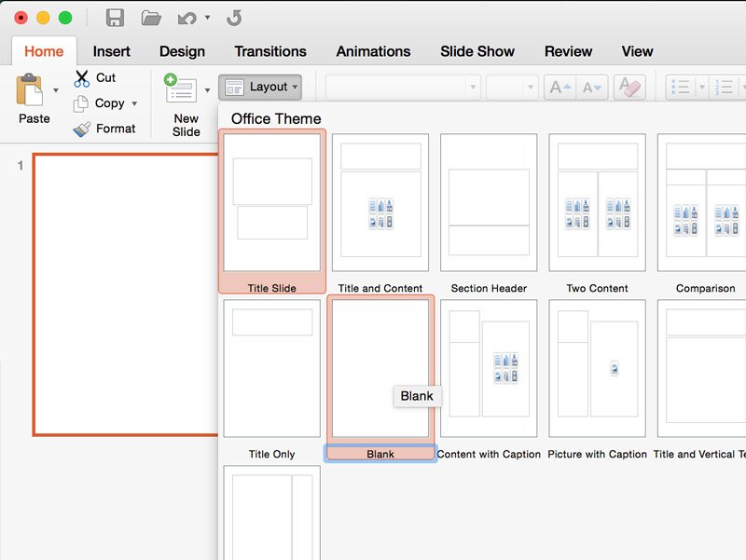This screenshot has height=560, width=746.
Task: Choose the Blank layout
Action: 380,378
